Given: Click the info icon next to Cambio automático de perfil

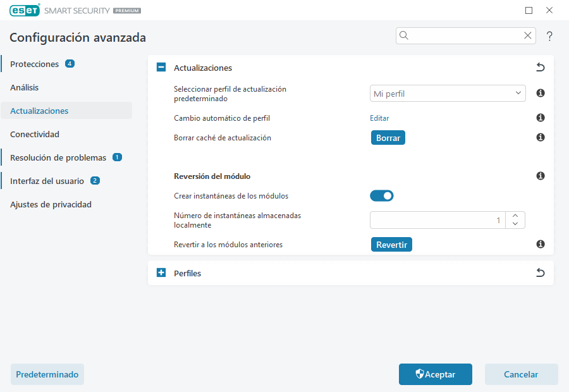Looking at the screenshot, I should 540,118.
